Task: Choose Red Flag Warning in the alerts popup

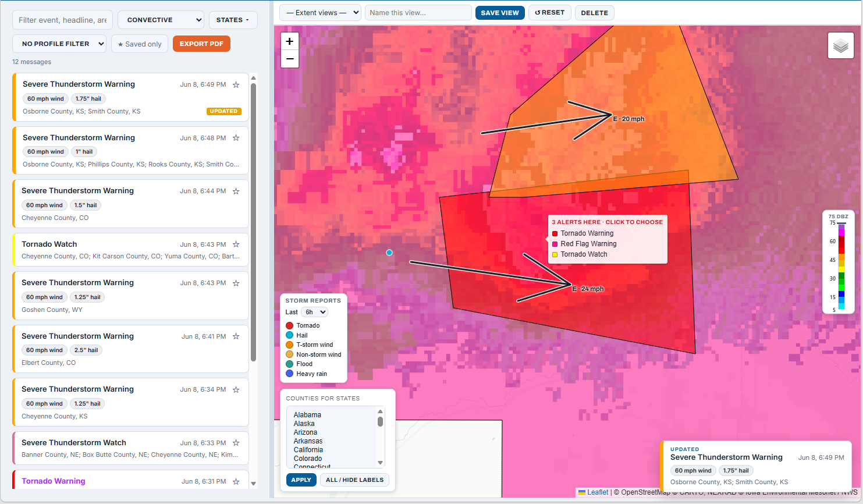Action: (x=588, y=244)
